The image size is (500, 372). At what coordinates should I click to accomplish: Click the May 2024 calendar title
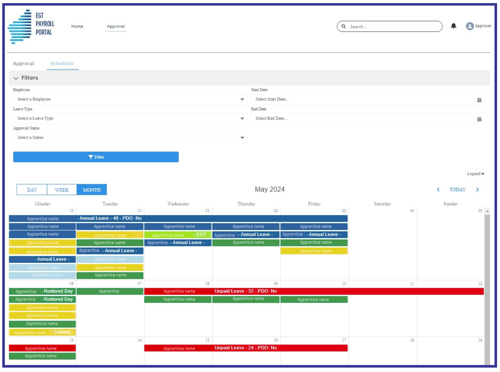tap(270, 189)
